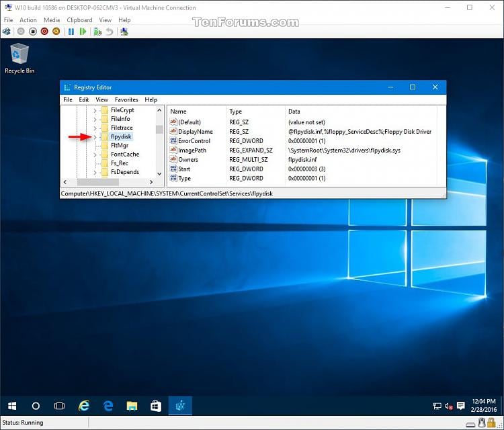
Task: Select the Type value row at the bottom
Action: click(185, 178)
